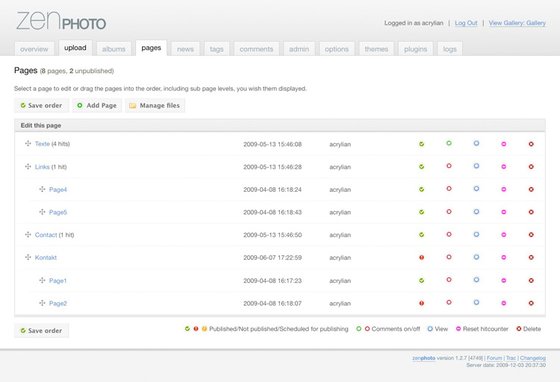The width and height of the screenshot is (560, 382).
Task: Click the delete icon for Links page
Action: 531,167
